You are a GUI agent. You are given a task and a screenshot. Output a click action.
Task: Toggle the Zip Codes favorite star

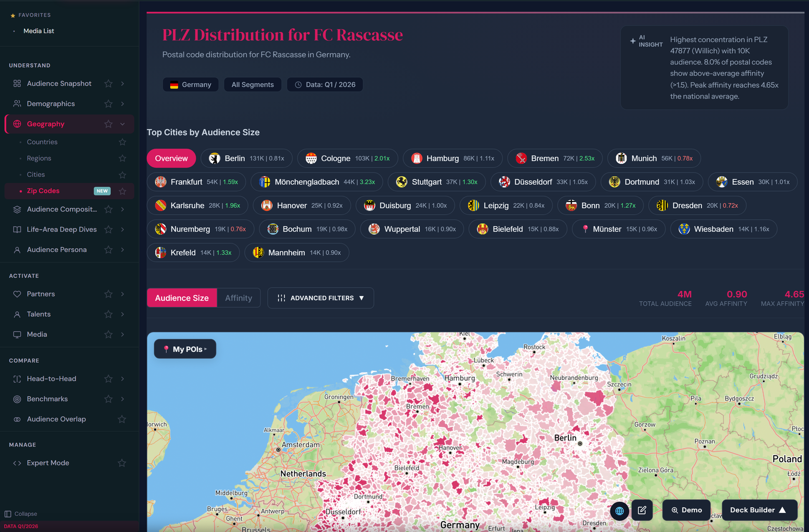(x=122, y=191)
